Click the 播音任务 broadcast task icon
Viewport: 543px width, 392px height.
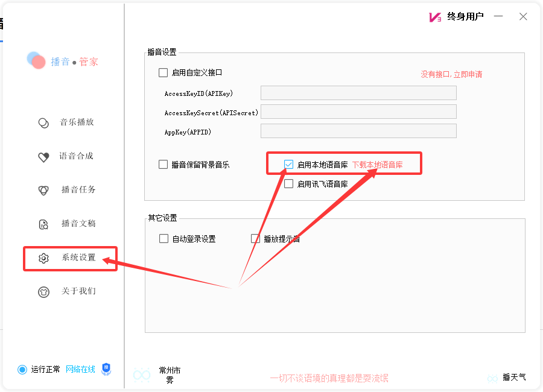pyautogui.click(x=43, y=190)
